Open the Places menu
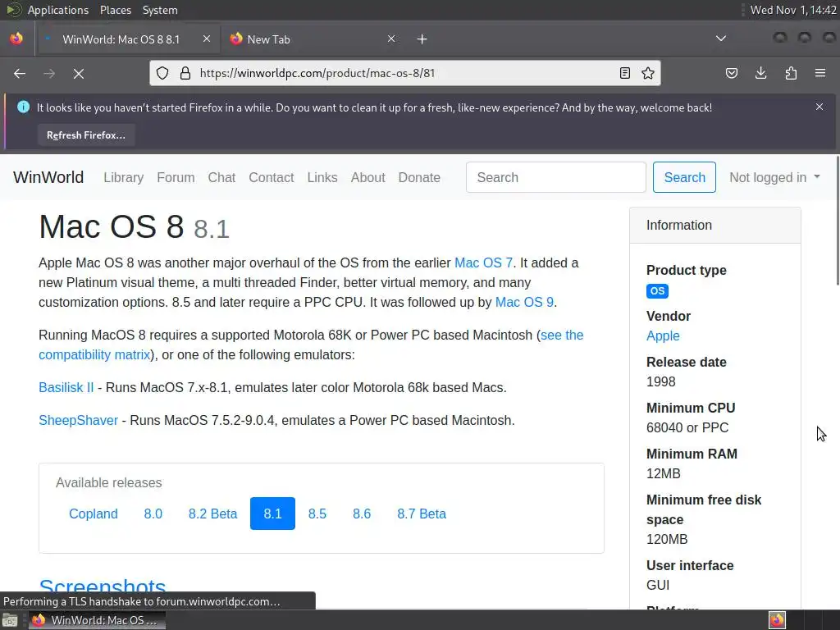 point(115,10)
